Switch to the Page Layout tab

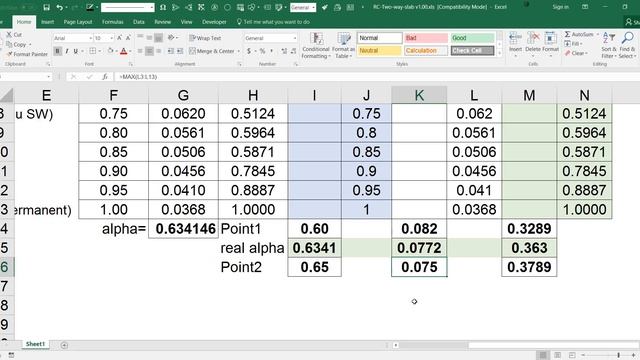click(78, 22)
